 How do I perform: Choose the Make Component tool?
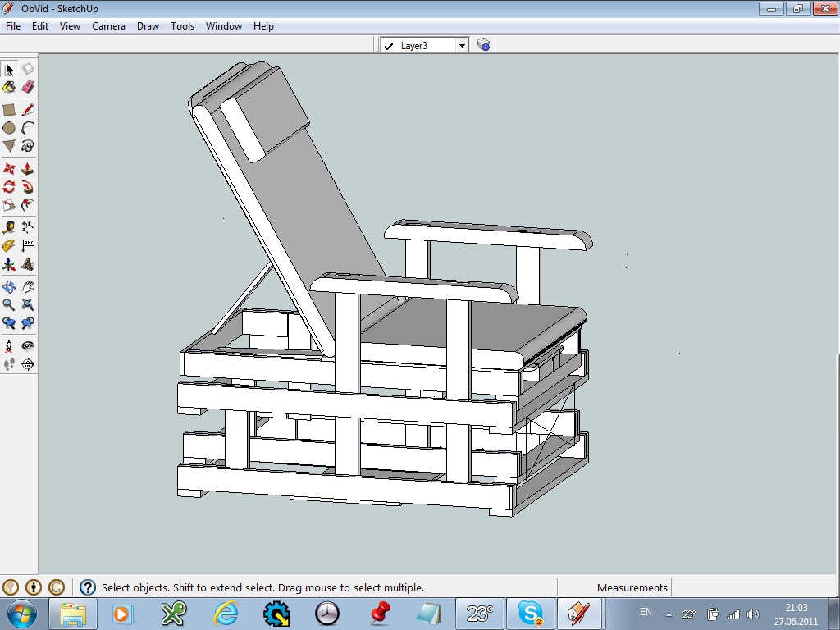click(x=28, y=69)
